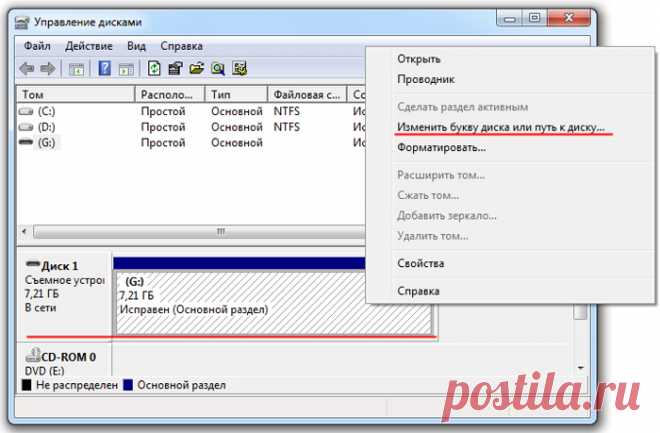
Task: Open the Действие menu
Action: click(x=89, y=46)
